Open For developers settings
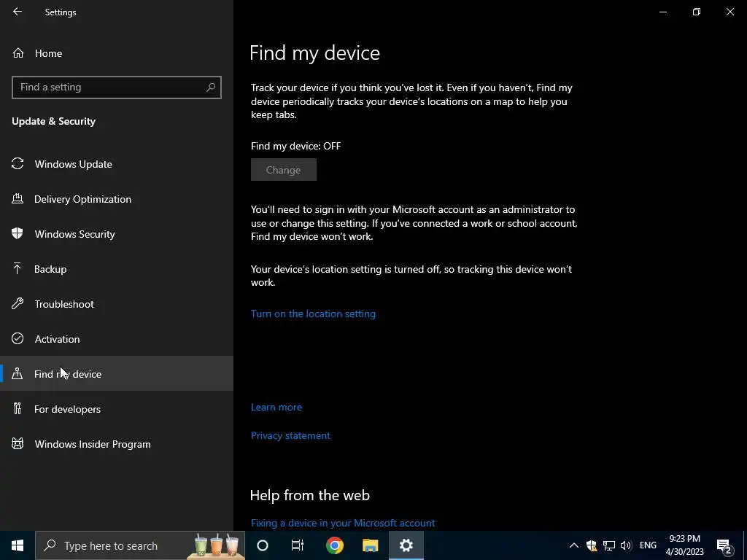747x560 pixels. click(x=117, y=409)
